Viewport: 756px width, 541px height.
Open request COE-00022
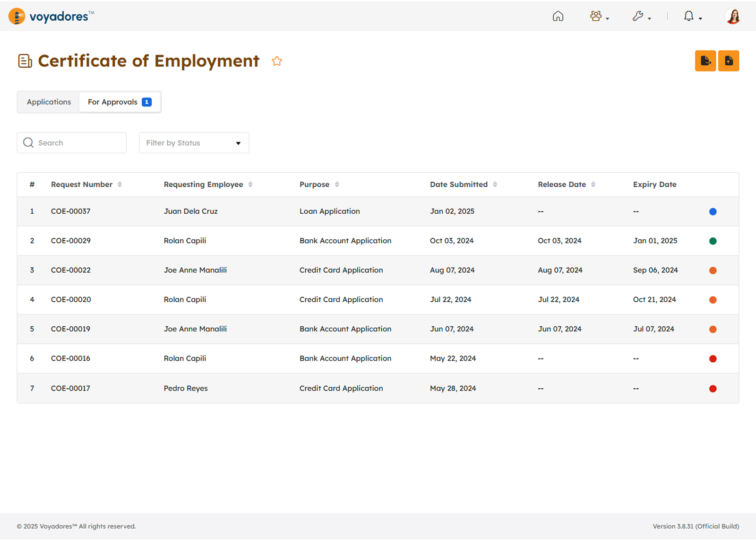click(x=70, y=270)
